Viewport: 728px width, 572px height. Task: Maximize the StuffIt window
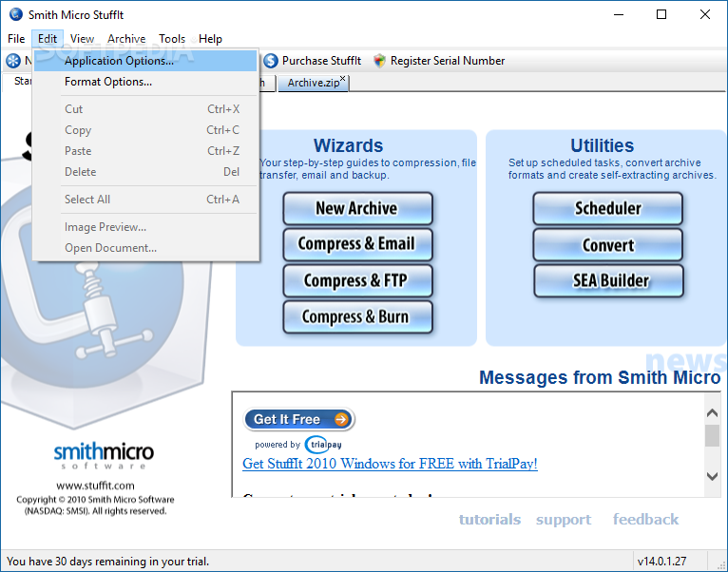[x=661, y=14]
